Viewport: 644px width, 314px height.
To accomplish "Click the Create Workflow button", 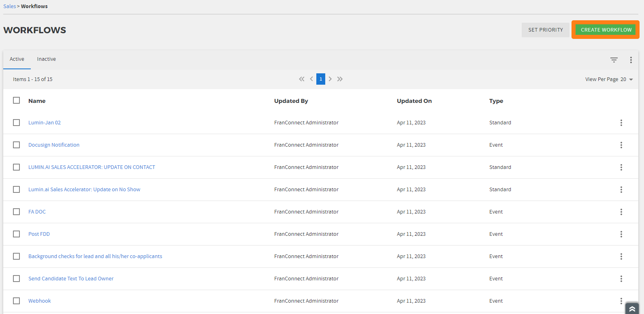I will pos(606,30).
